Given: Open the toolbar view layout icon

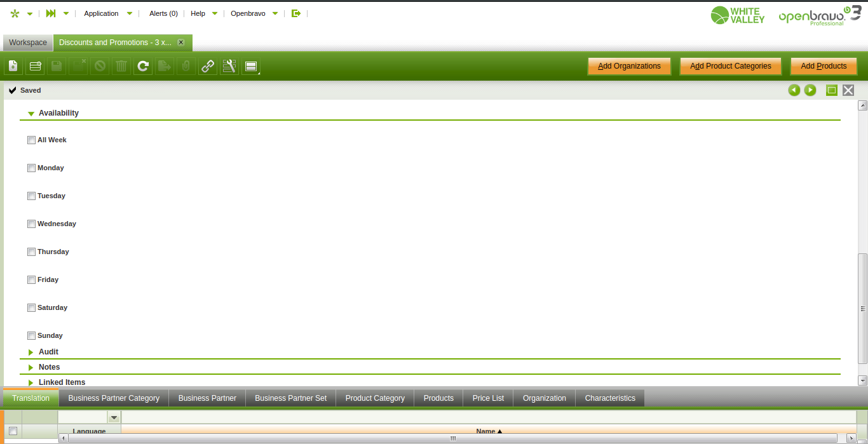Looking at the screenshot, I should coord(251,66).
